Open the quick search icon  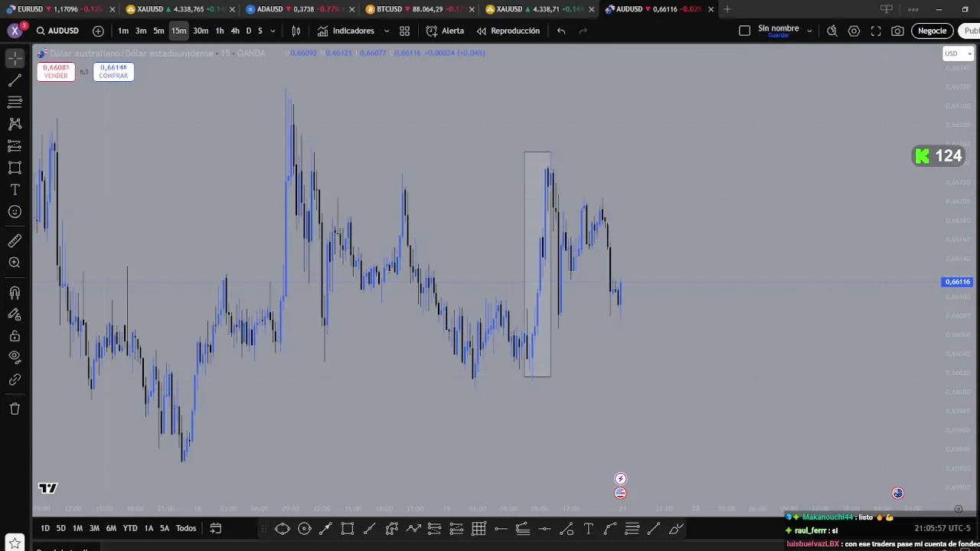coord(832,31)
